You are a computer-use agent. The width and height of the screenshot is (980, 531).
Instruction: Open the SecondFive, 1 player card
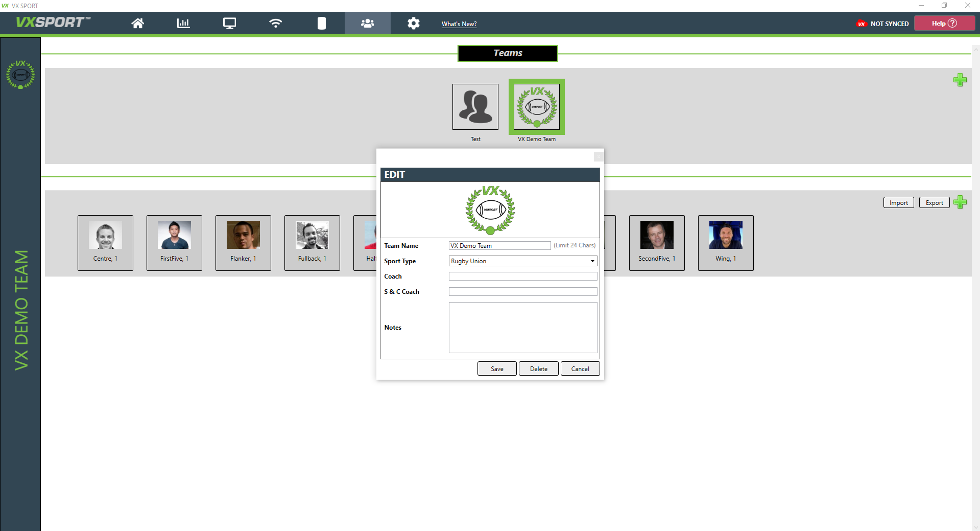[x=657, y=243]
